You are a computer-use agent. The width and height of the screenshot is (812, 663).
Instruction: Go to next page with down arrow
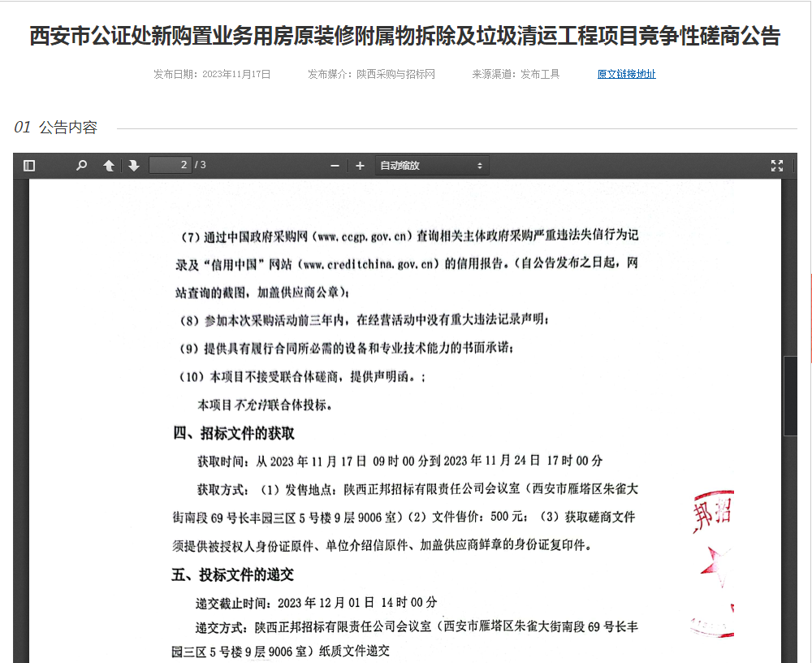pos(134,166)
